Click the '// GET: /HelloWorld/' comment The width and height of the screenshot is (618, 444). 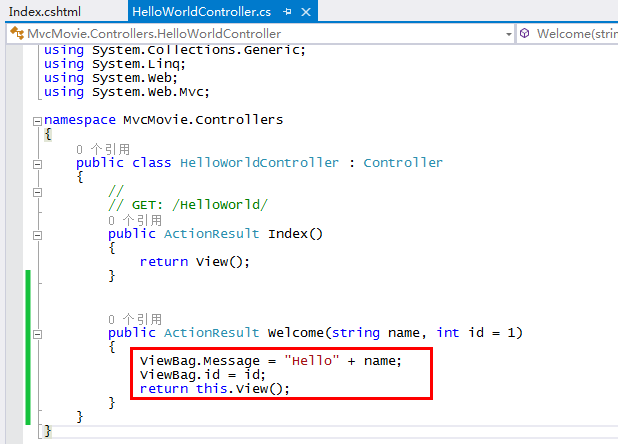pos(188,205)
